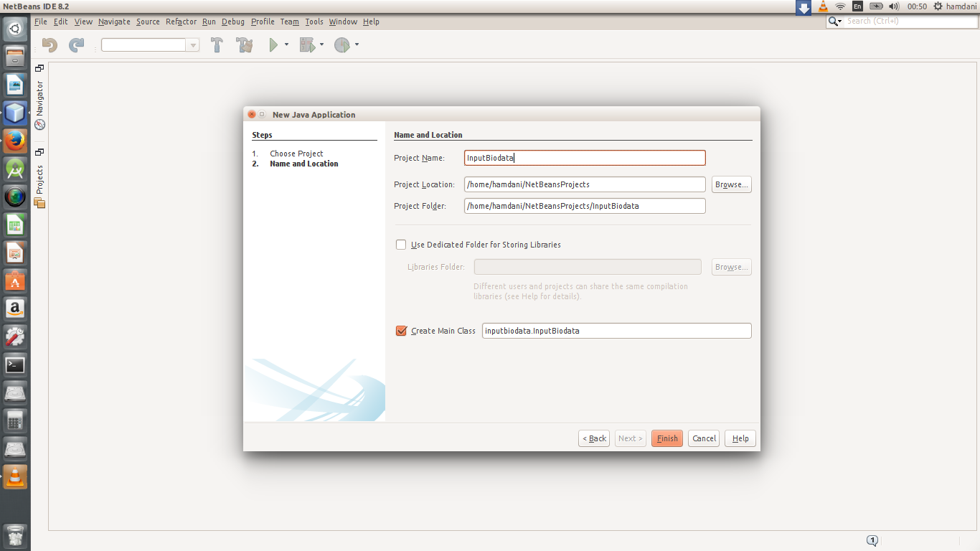The width and height of the screenshot is (980, 551).
Task: Restore the Navigator window group icon
Action: tap(39, 68)
